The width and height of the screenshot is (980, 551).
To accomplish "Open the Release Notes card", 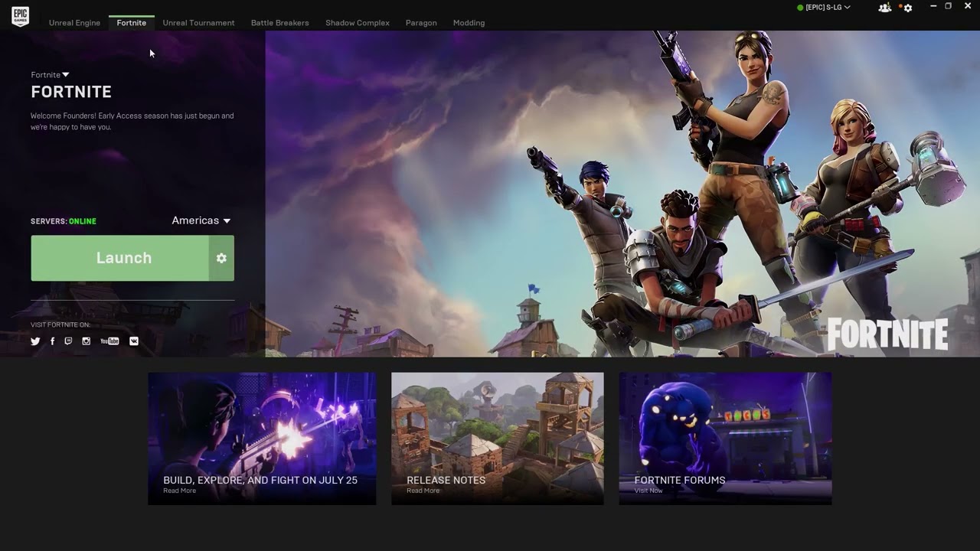I will point(498,439).
